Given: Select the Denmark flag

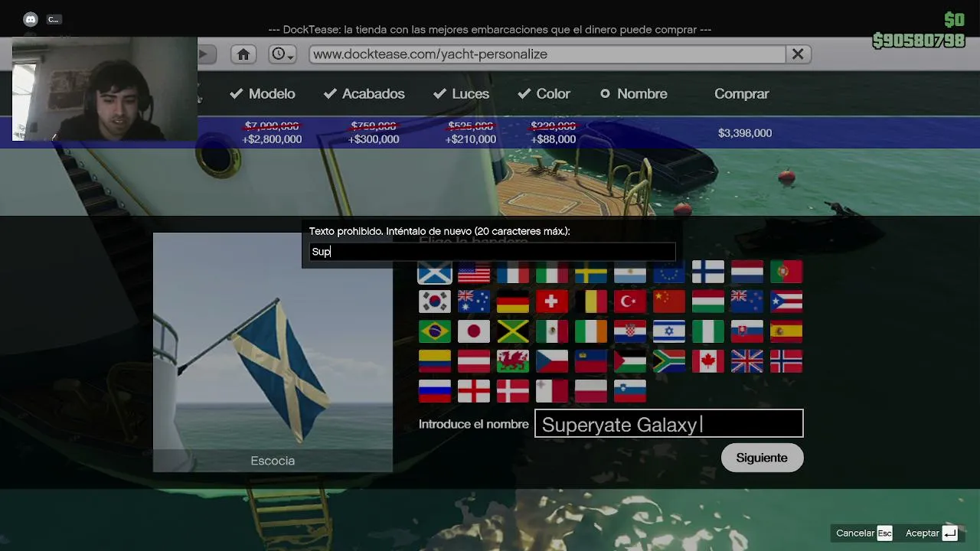Looking at the screenshot, I should (513, 391).
